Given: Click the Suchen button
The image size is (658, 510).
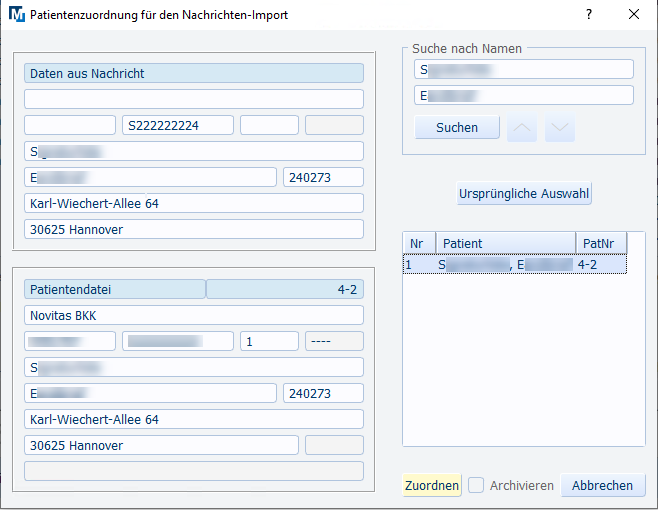Looking at the screenshot, I should pos(457,127).
